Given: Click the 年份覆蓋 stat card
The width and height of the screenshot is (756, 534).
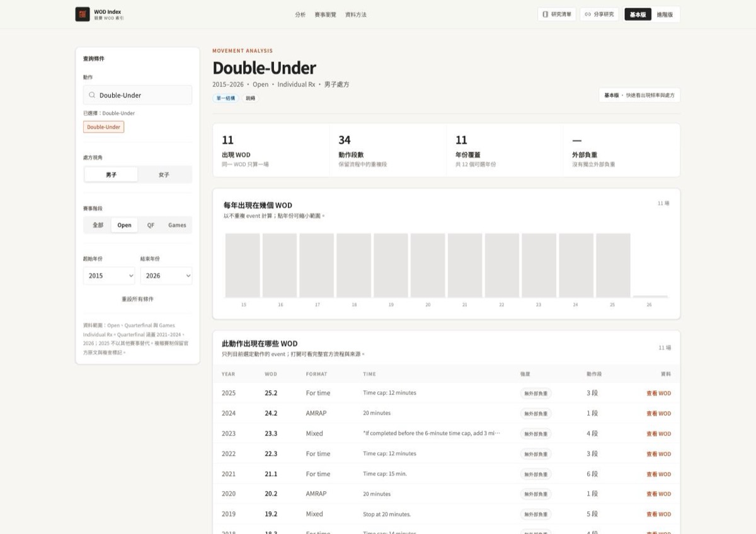Looking at the screenshot, I should pos(505,150).
